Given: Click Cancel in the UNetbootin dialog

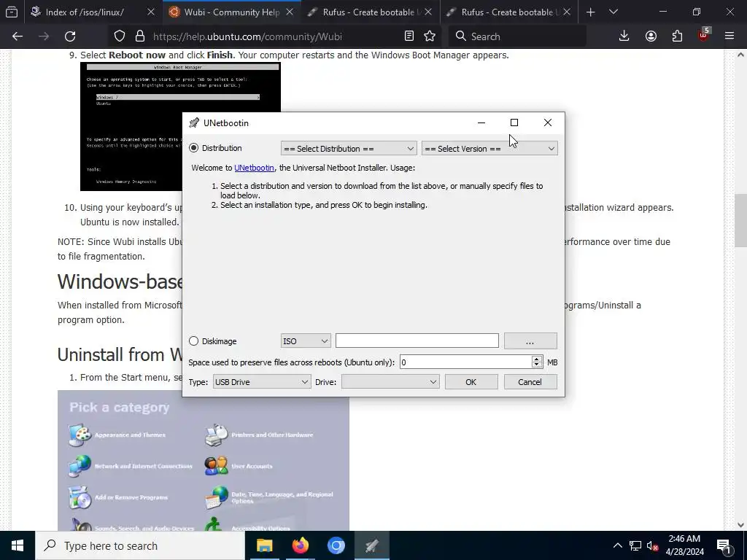Looking at the screenshot, I should pos(530,382).
